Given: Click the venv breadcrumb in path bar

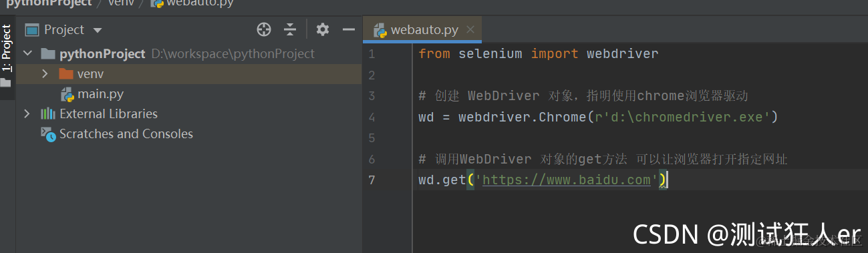Looking at the screenshot, I should pos(119,3).
